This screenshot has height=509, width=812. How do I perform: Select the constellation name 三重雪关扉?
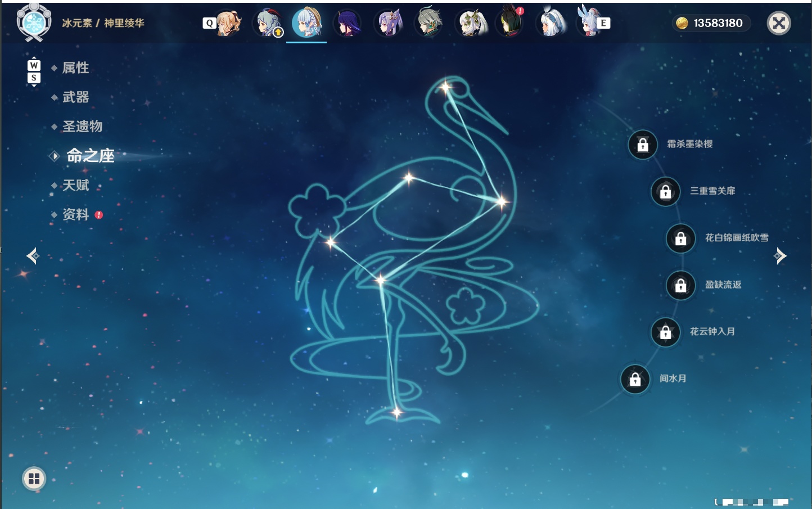point(712,191)
